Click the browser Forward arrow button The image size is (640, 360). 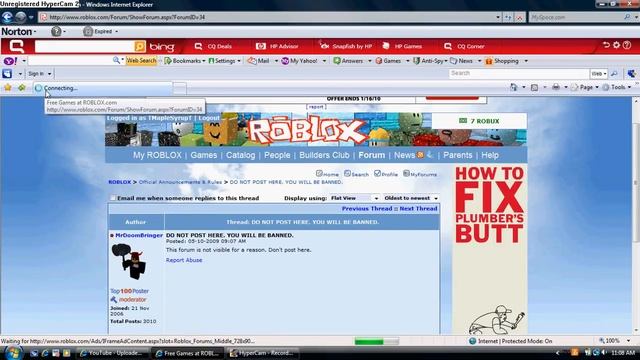(x=20, y=17)
